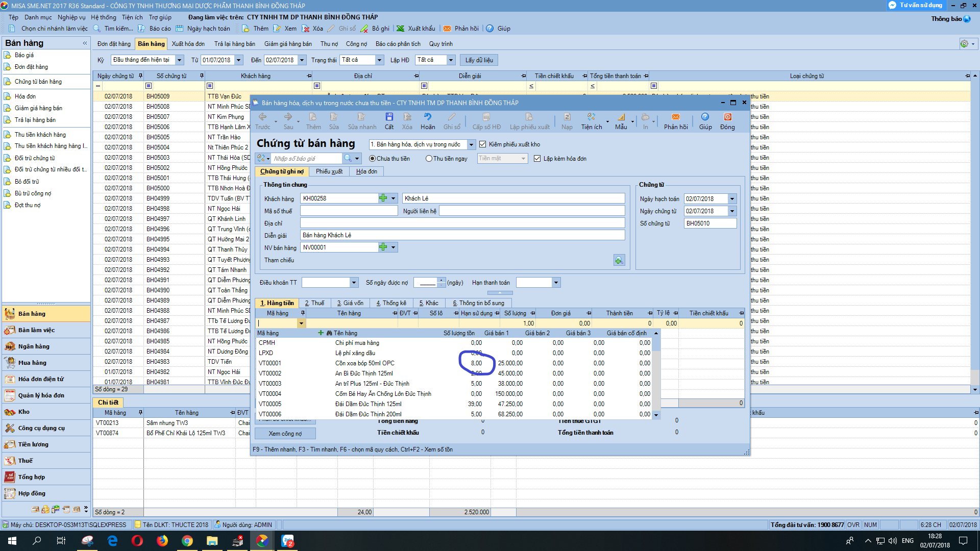Screen dimensions: 980x551
Task: Open document type dropdown Bán hàng hóa trong nước
Action: [x=472, y=144]
